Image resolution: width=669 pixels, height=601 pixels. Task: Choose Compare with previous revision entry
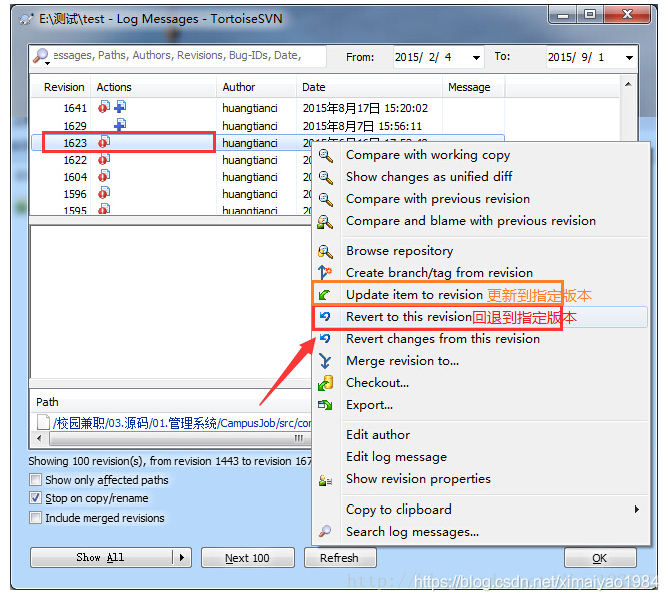click(x=438, y=199)
